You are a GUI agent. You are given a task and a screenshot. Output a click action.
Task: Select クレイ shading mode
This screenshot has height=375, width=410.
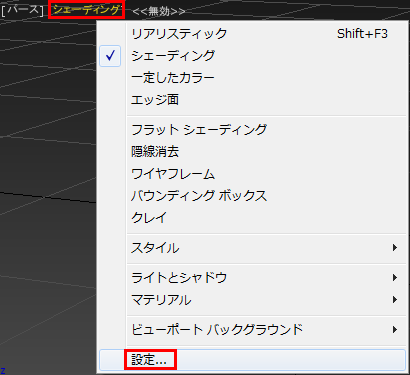[x=252, y=218]
